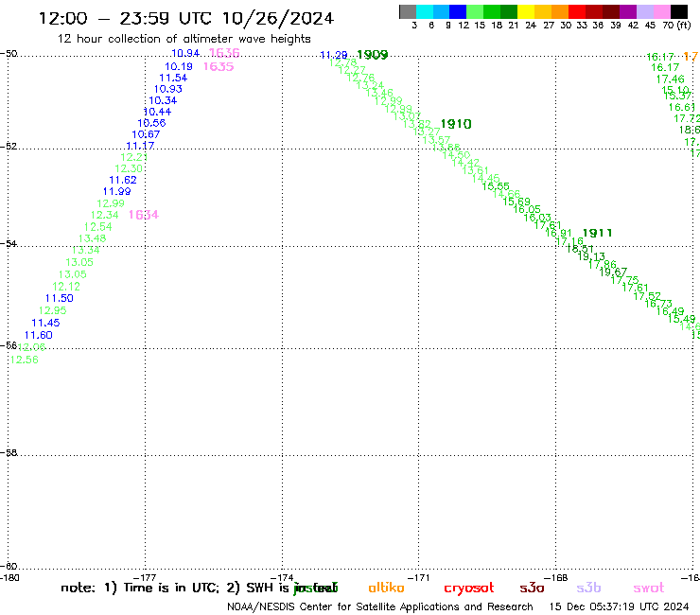
Task: Click the wave height value '11.60'
Action: pos(39,335)
